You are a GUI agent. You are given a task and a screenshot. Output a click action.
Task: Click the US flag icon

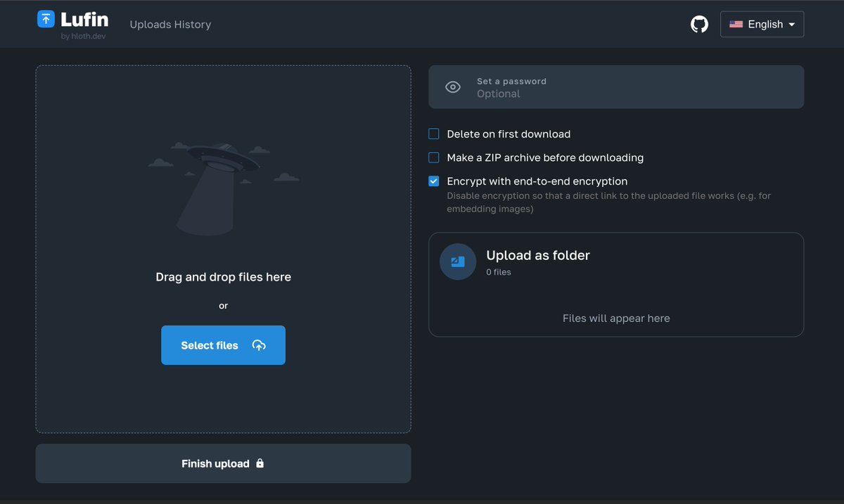click(736, 24)
